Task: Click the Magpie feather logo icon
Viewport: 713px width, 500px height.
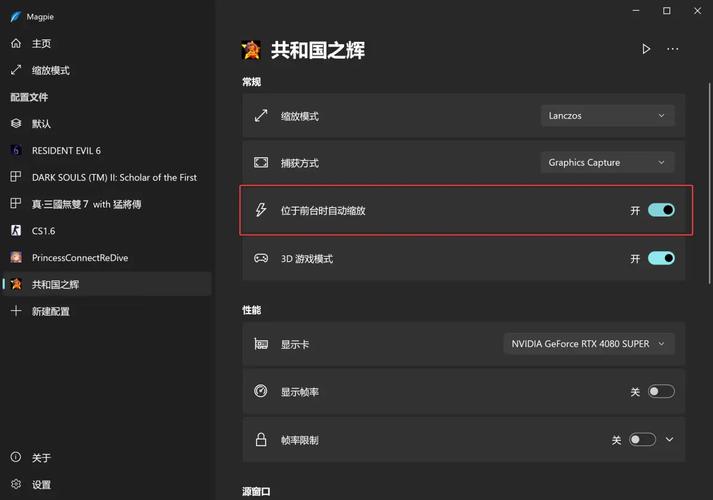Action: point(16,17)
